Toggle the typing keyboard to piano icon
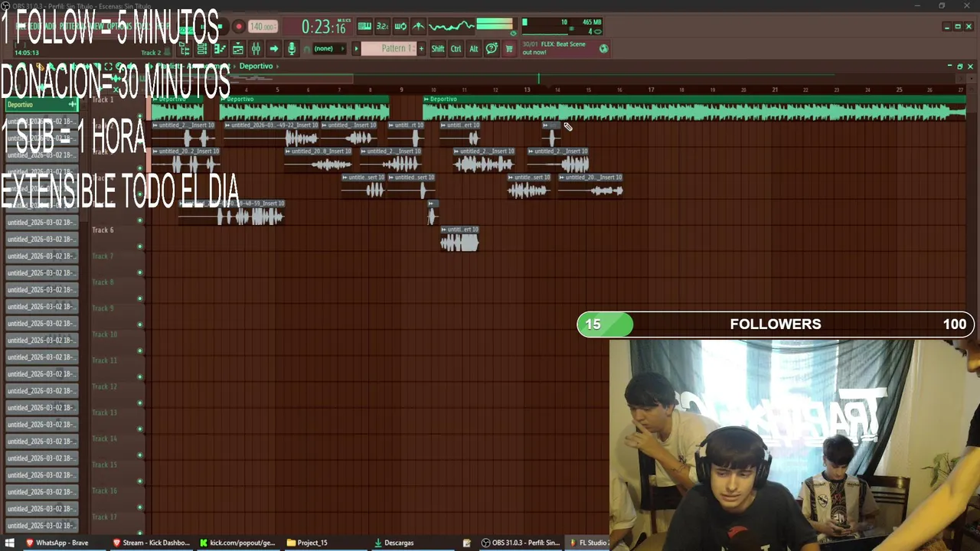This screenshot has height=551, width=980. (x=364, y=26)
